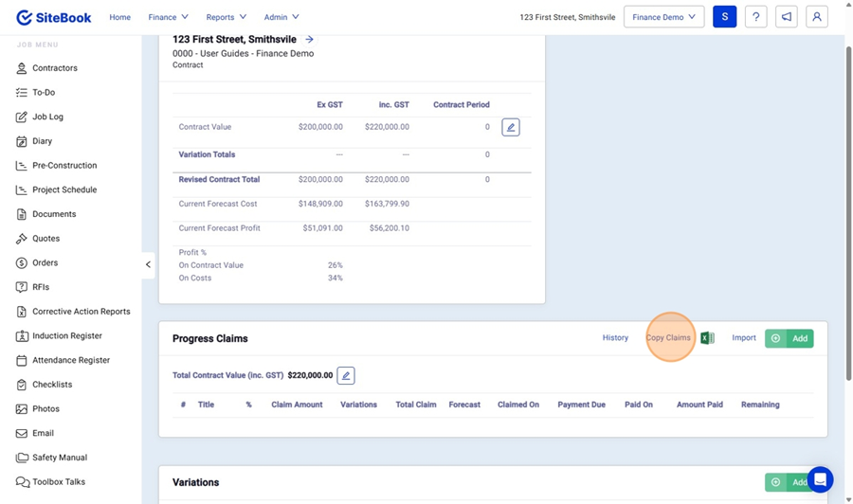This screenshot has height=504, width=853.
Task: View progress claims History
Action: (x=615, y=338)
